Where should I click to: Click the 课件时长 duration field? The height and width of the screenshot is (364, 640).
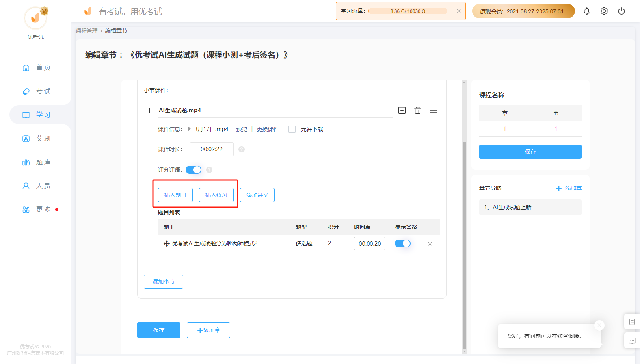click(x=212, y=149)
